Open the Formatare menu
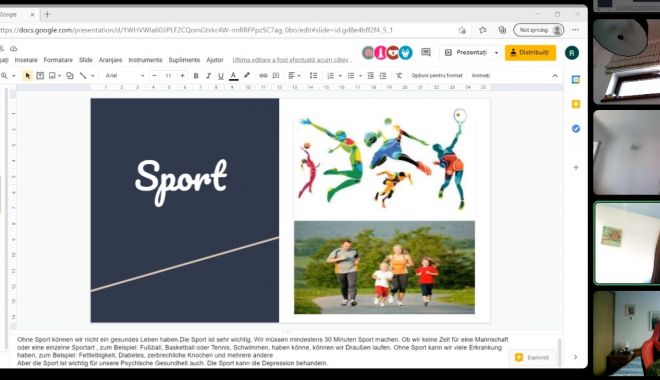This screenshot has height=380, width=660. [x=58, y=60]
